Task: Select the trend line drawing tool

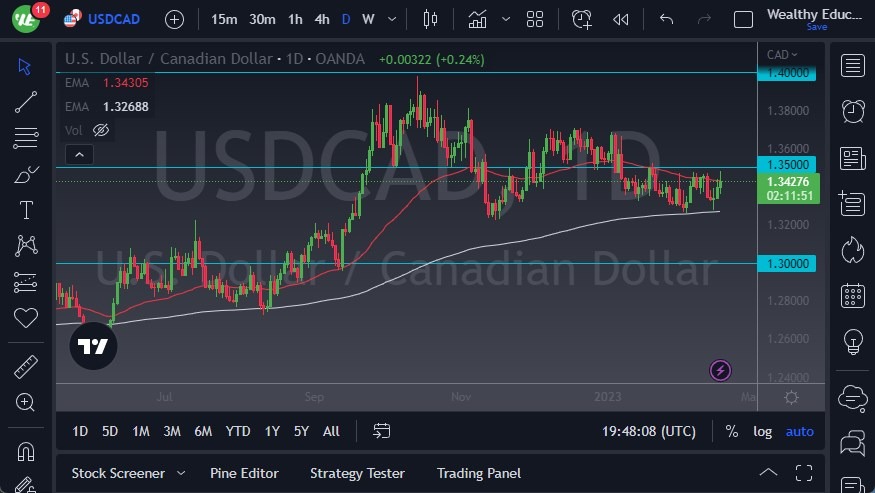Action: pos(26,101)
